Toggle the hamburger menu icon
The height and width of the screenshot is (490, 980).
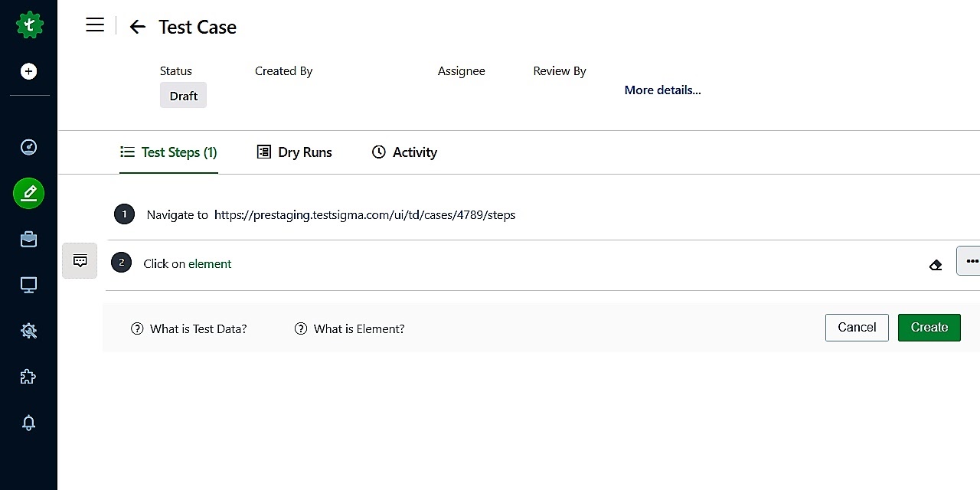tap(95, 25)
